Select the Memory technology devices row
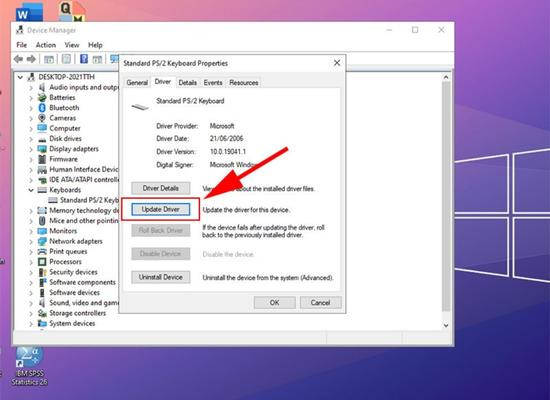 click(78, 211)
